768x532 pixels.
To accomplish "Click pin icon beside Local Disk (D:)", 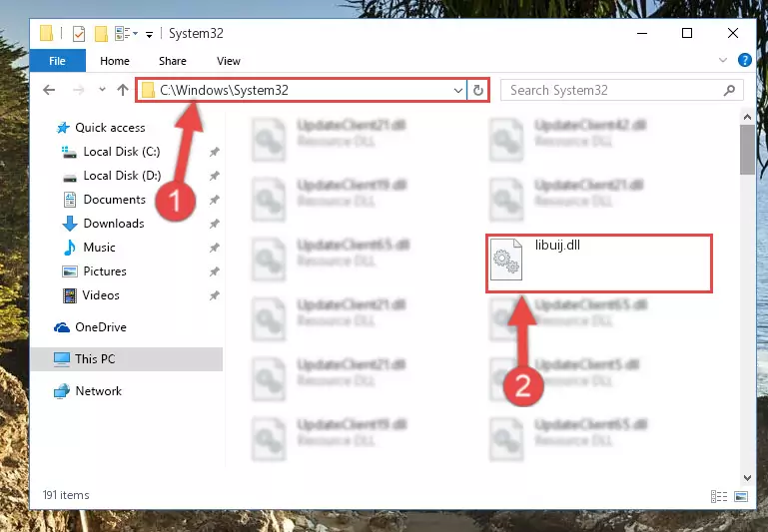I will pyautogui.click(x=215, y=176).
